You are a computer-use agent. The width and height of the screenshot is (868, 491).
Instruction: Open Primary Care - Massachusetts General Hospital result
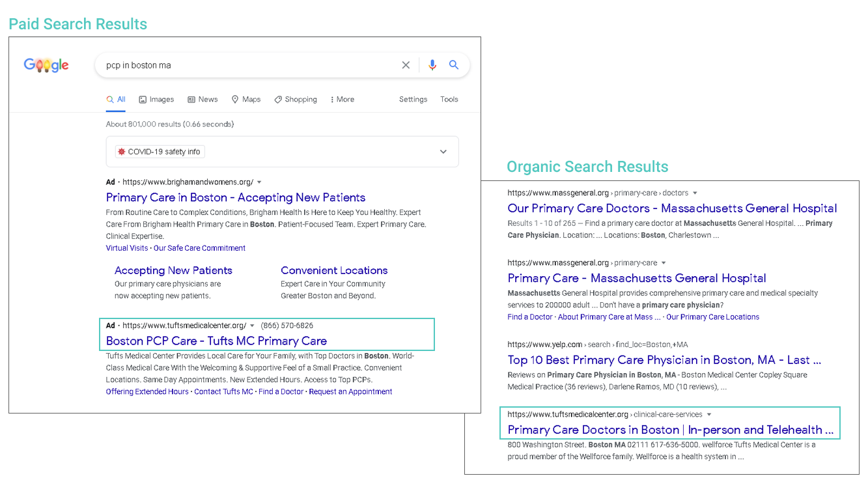click(x=637, y=278)
